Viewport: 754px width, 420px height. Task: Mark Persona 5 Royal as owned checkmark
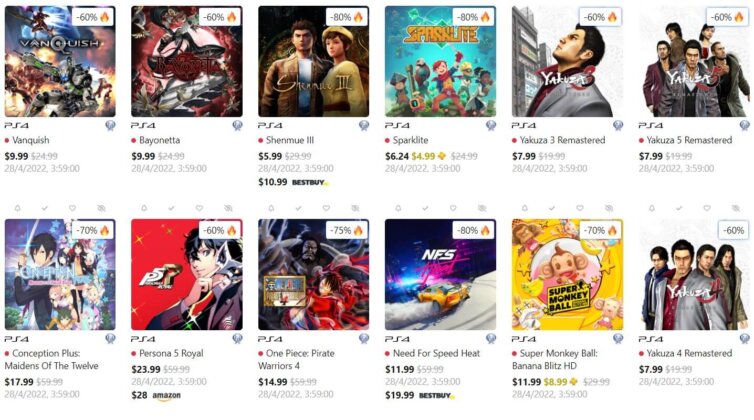click(x=171, y=208)
